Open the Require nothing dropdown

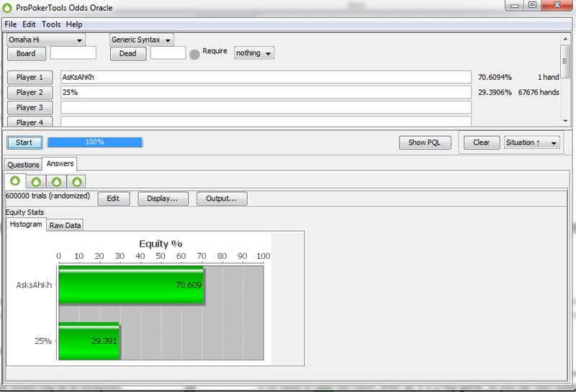click(x=254, y=53)
